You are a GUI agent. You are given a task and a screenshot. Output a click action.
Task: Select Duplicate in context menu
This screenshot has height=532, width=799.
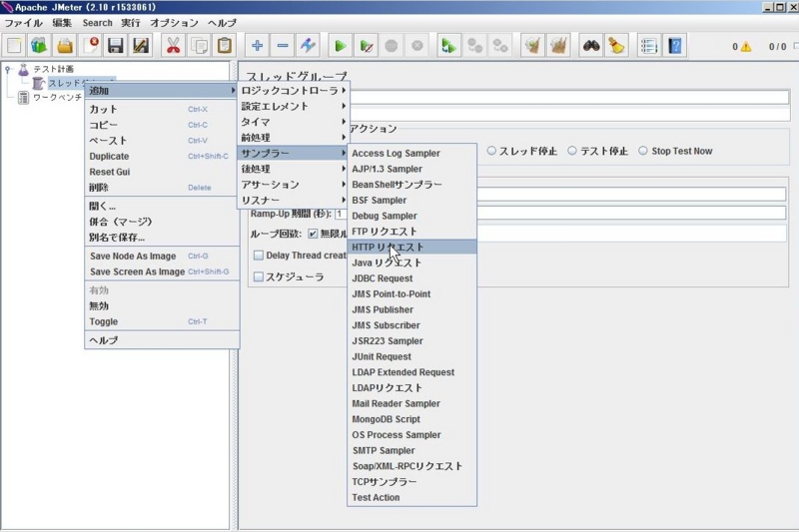pyautogui.click(x=162, y=157)
